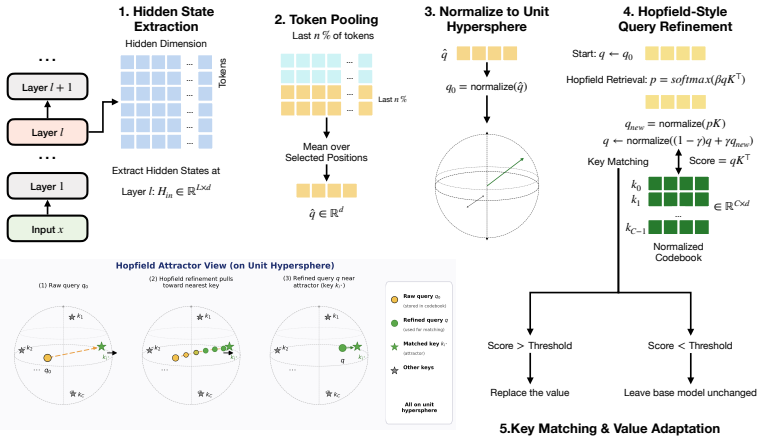Click the 'Layer 1' gray box

tap(47, 186)
